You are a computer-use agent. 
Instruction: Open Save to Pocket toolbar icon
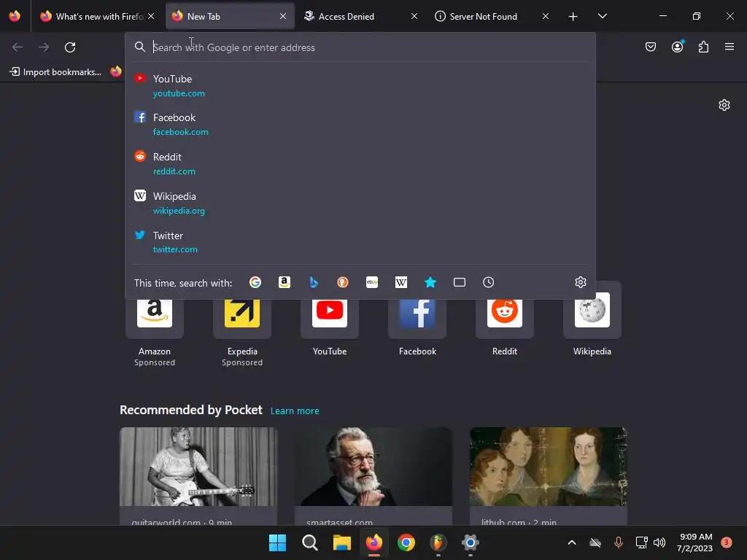click(650, 47)
